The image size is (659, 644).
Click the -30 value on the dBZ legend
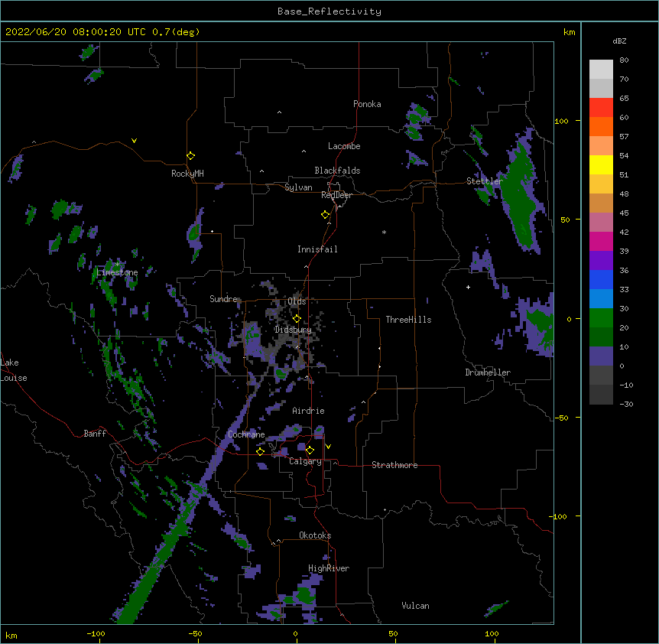[626, 404]
